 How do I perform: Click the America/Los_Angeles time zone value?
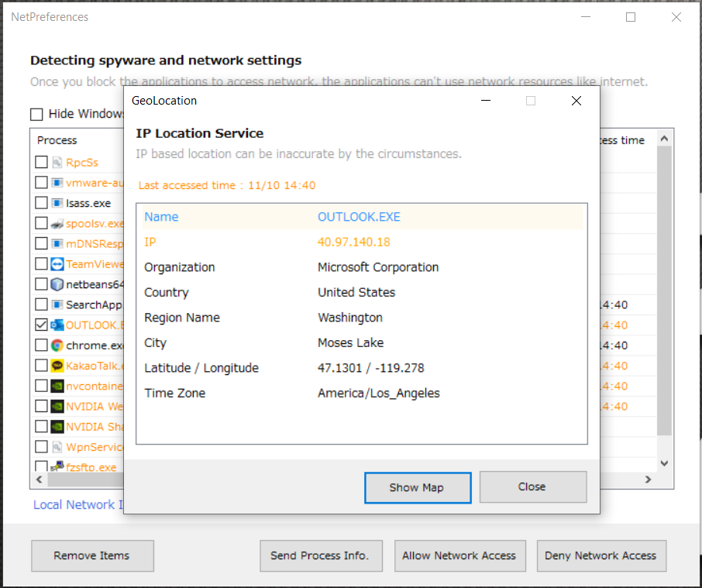379,394
